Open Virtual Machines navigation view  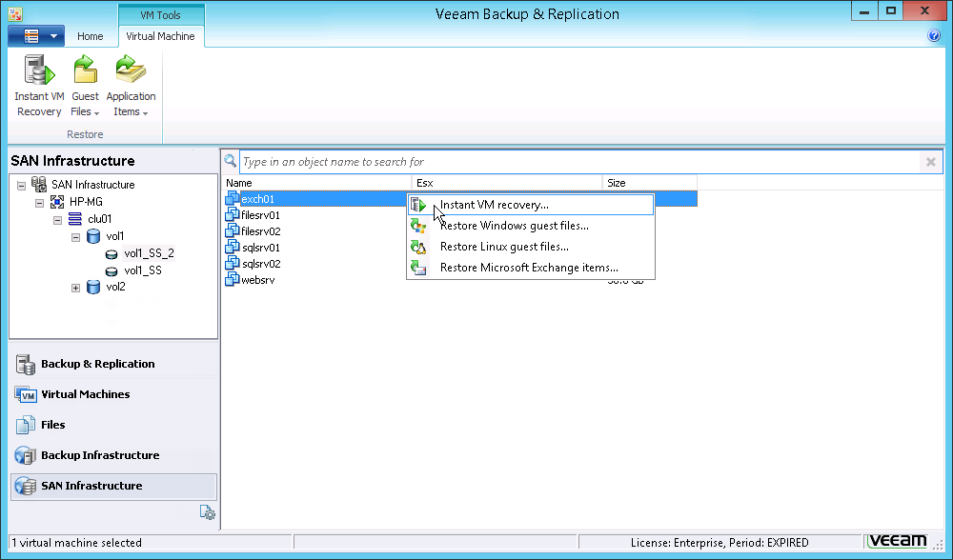coord(113,394)
